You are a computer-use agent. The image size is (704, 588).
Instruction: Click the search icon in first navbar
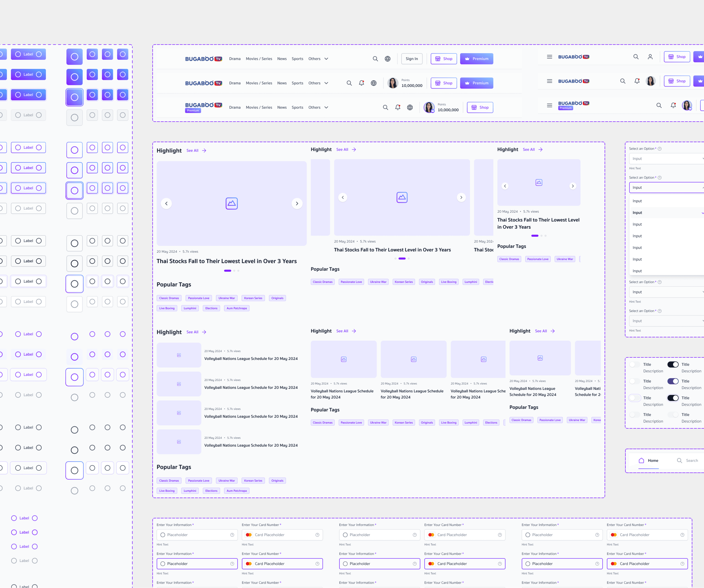click(375, 59)
